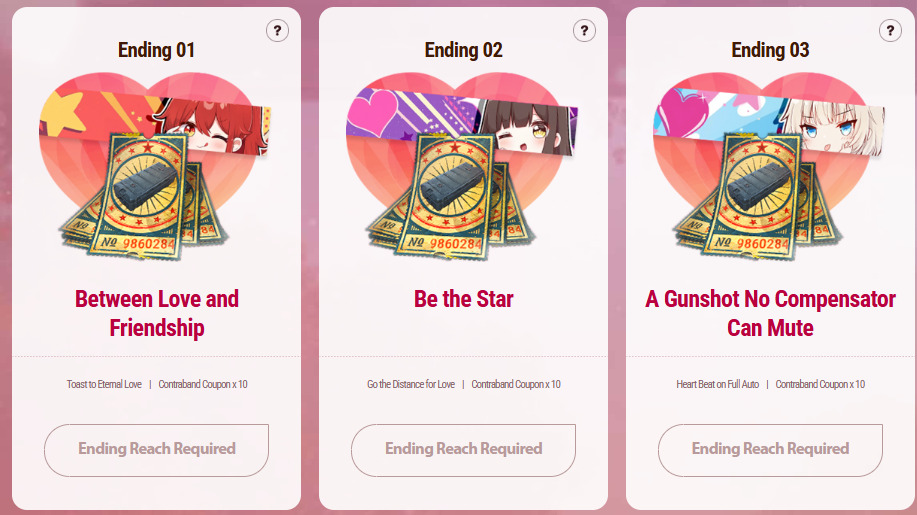917x515 pixels.
Task: Select the 'Between Love and Friendship' title
Action: tap(157, 313)
